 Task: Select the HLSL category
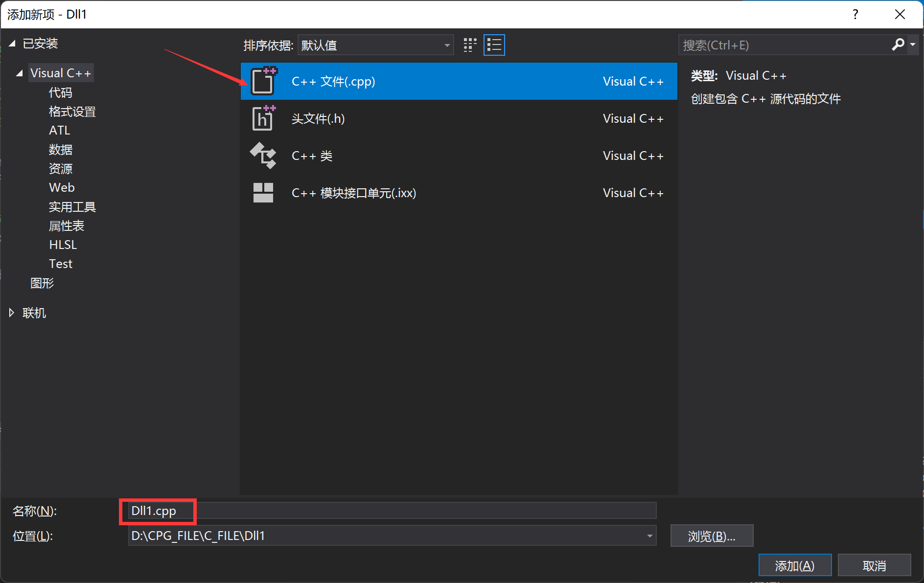point(63,245)
